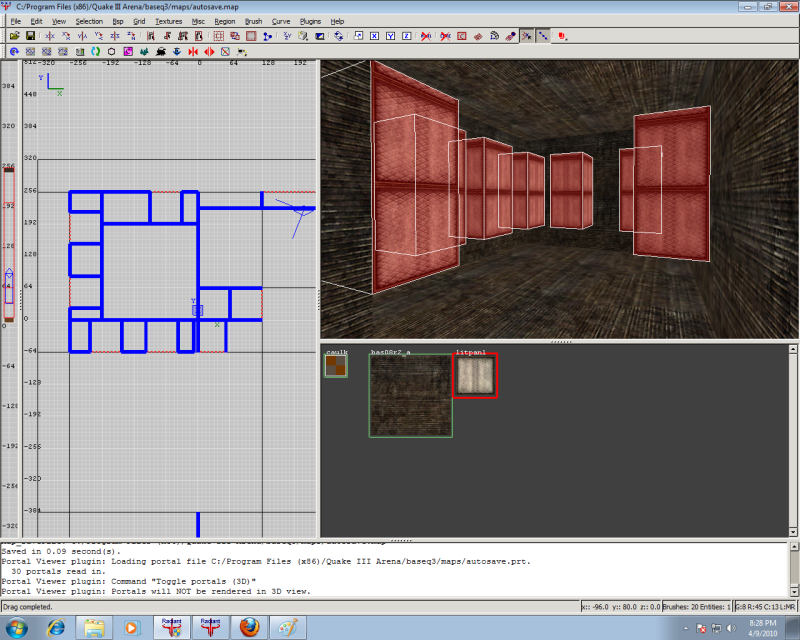Image resolution: width=800 pixels, height=640 pixels.
Task: Click the '30 portals read in.' console line
Action: (x=58, y=571)
